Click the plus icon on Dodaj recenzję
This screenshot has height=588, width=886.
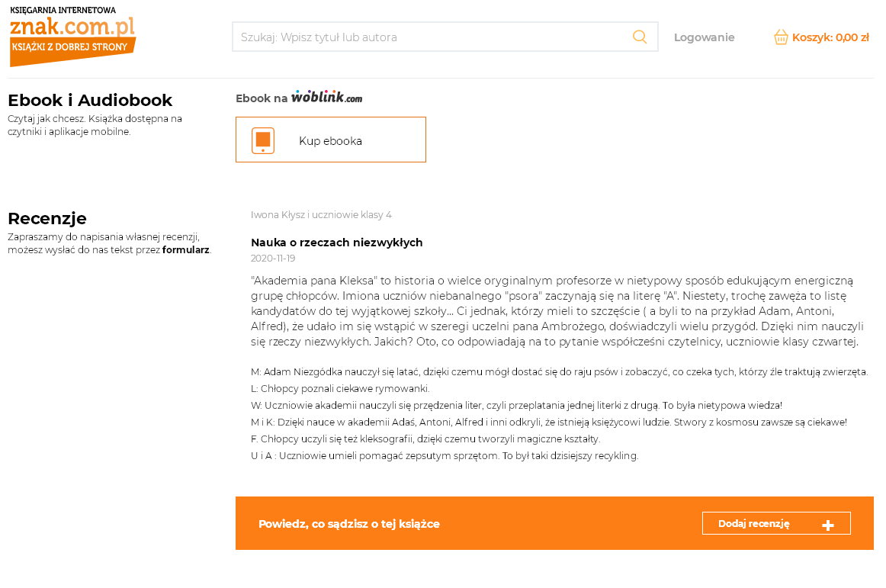coord(828,525)
